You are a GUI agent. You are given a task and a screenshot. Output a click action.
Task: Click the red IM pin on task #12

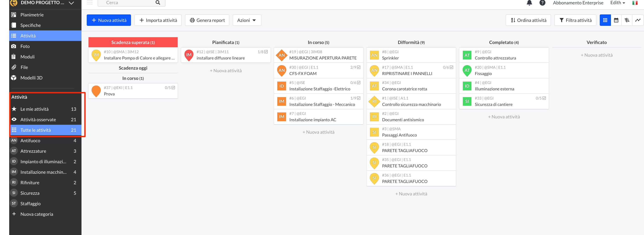point(189,55)
